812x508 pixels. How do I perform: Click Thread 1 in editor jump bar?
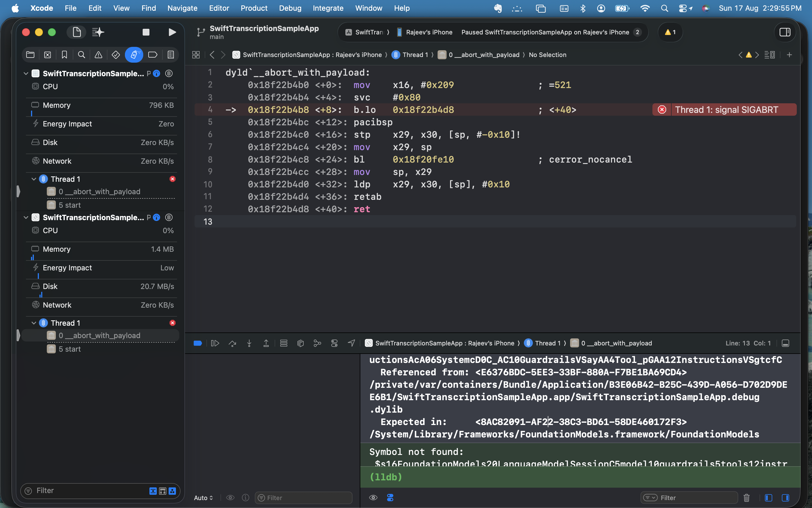[410, 55]
